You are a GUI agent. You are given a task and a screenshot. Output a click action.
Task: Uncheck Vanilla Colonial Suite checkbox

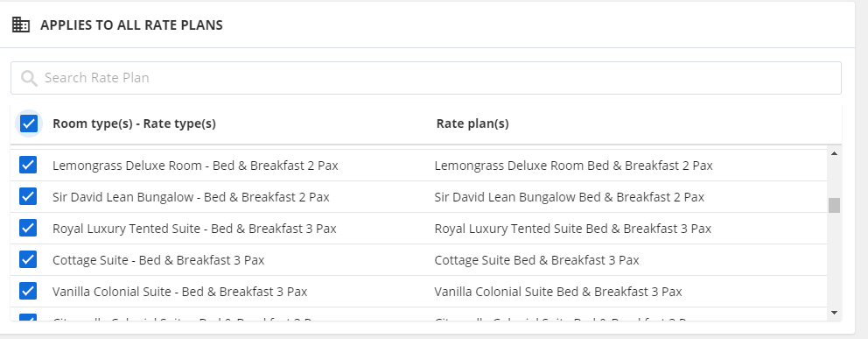coord(28,291)
